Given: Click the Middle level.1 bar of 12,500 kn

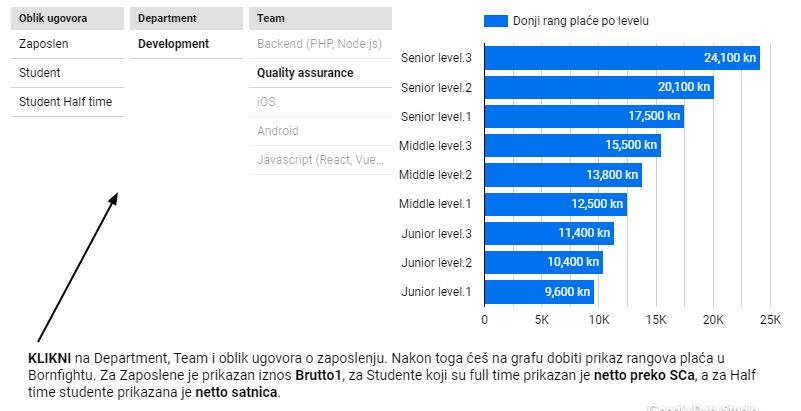Looking at the screenshot, I should pos(556,204).
